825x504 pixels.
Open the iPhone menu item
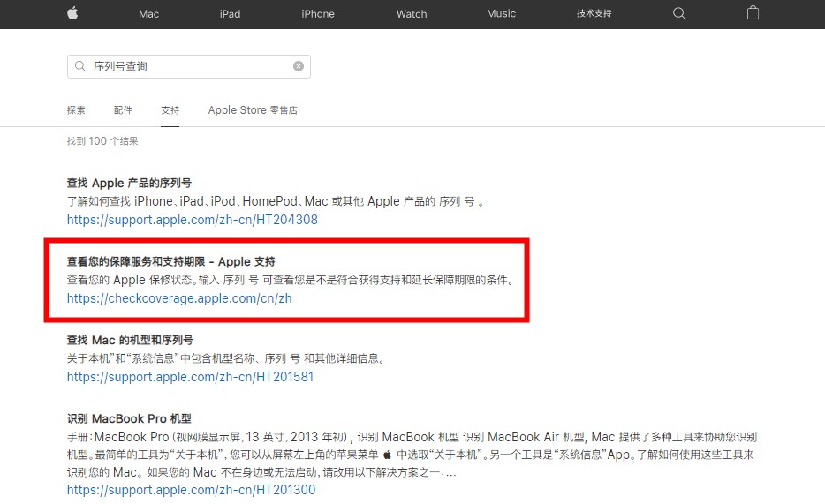click(318, 14)
